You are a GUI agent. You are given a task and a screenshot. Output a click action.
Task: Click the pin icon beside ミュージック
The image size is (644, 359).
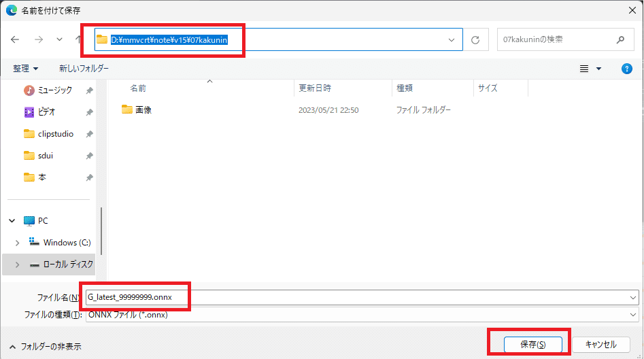tap(89, 90)
